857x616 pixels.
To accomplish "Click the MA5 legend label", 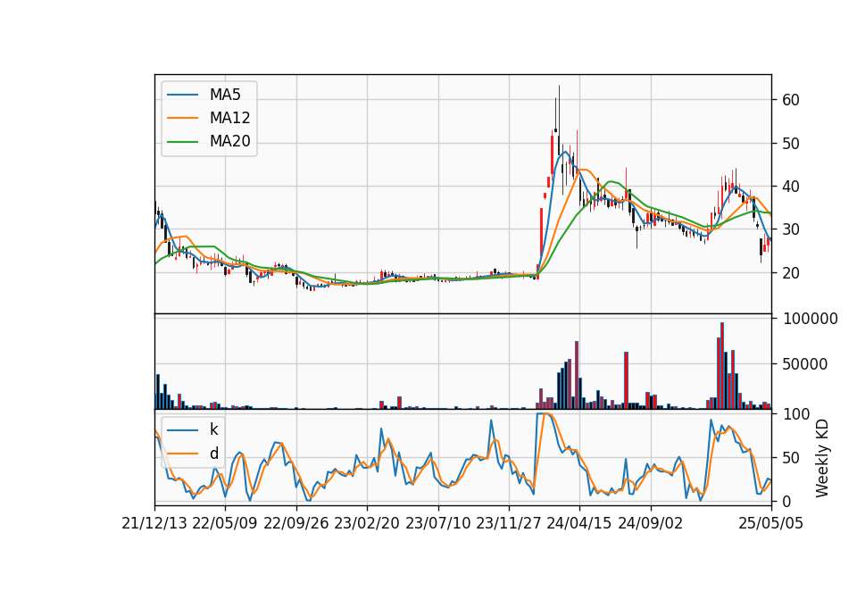I will point(225,95).
